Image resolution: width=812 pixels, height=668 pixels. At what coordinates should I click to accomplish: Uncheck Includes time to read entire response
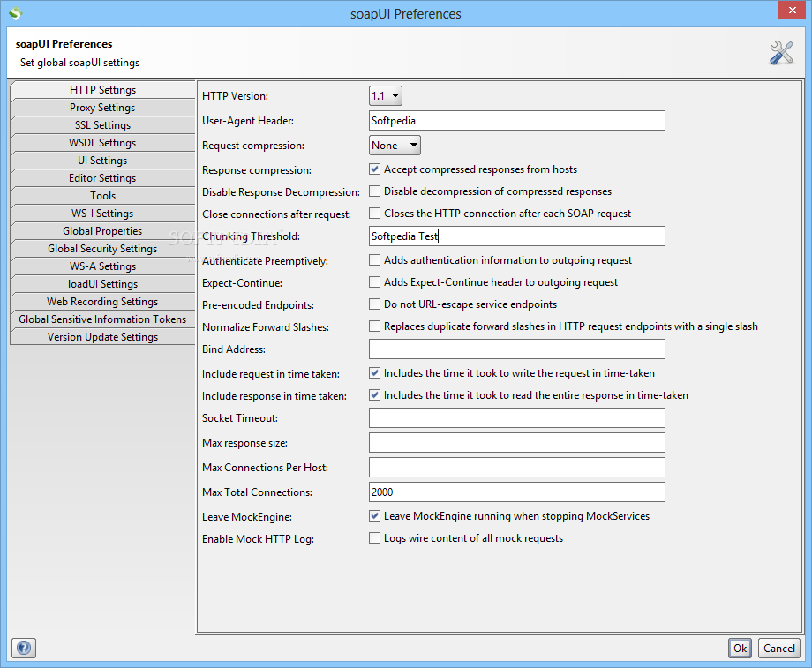pos(374,395)
